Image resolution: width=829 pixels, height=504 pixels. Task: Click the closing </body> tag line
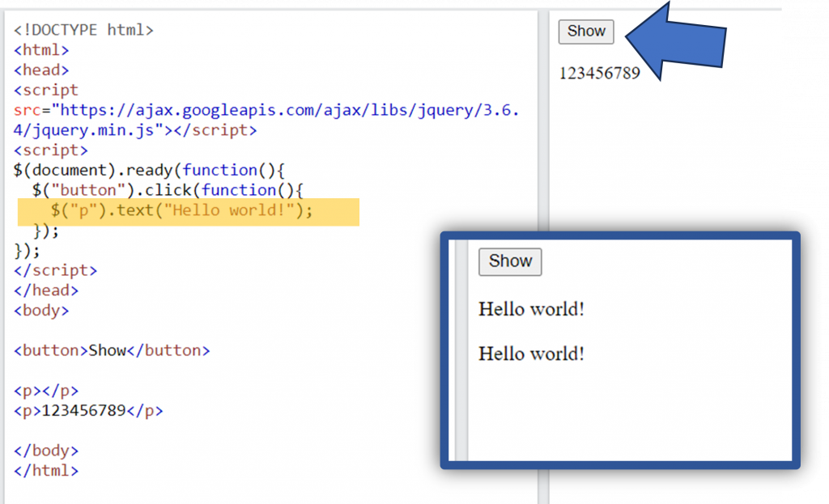point(46,451)
